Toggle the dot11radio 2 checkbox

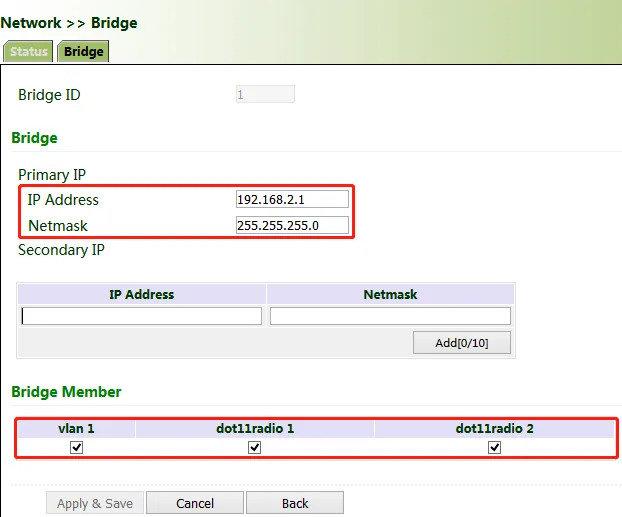tap(494, 448)
